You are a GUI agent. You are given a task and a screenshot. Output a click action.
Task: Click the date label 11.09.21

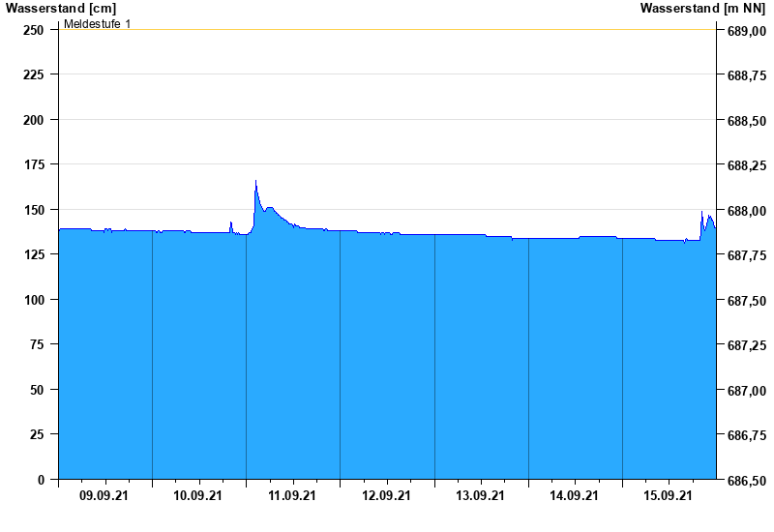pos(292,495)
